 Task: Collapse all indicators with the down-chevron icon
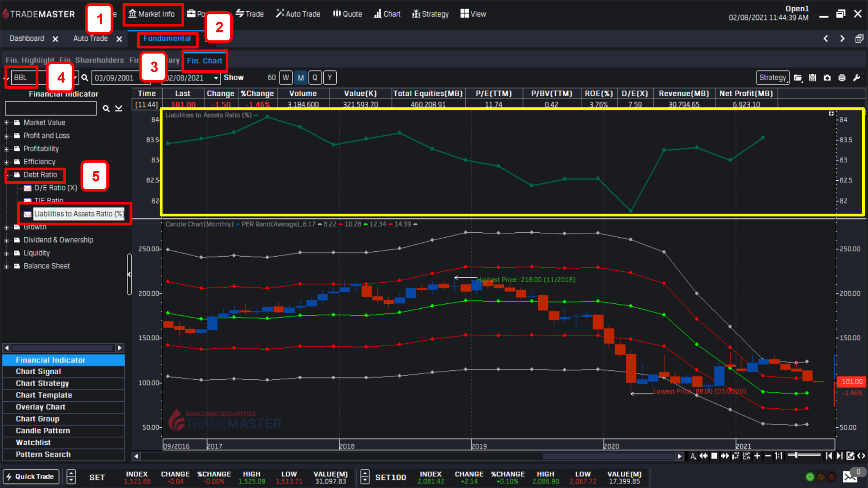[x=119, y=108]
